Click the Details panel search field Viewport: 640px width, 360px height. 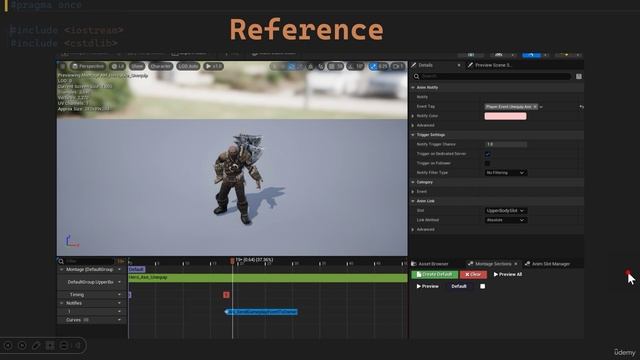click(x=492, y=76)
